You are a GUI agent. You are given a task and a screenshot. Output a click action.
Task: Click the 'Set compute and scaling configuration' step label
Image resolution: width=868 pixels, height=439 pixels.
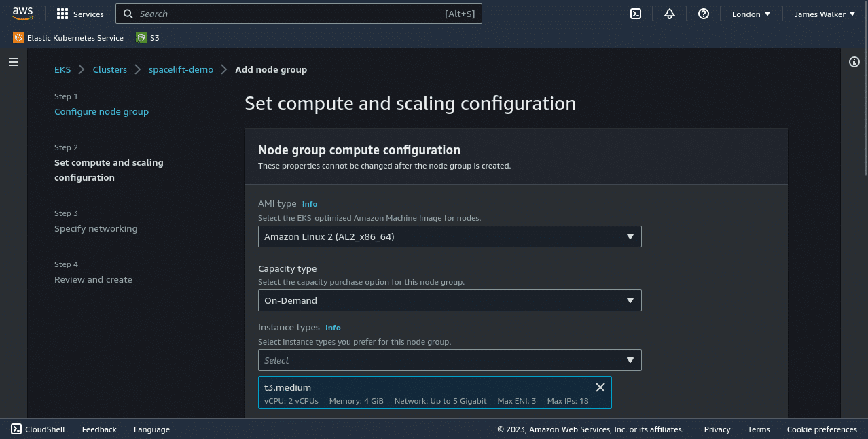coord(109,170)
